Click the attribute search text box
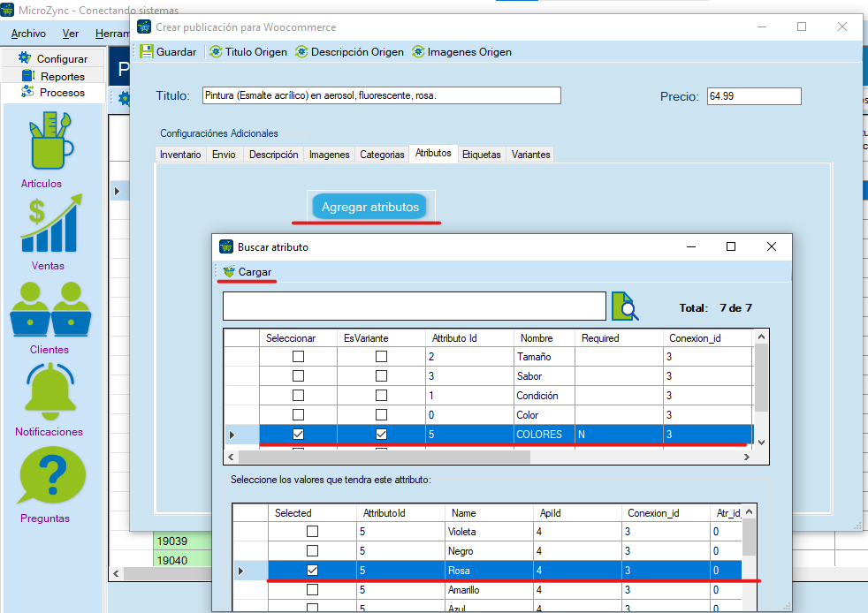The width and height of the screenshot is (868, 613). (414, 306)
